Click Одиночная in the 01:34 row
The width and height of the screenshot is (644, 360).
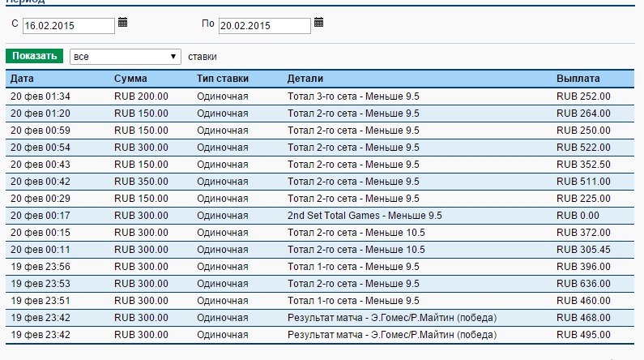[223, 96]
